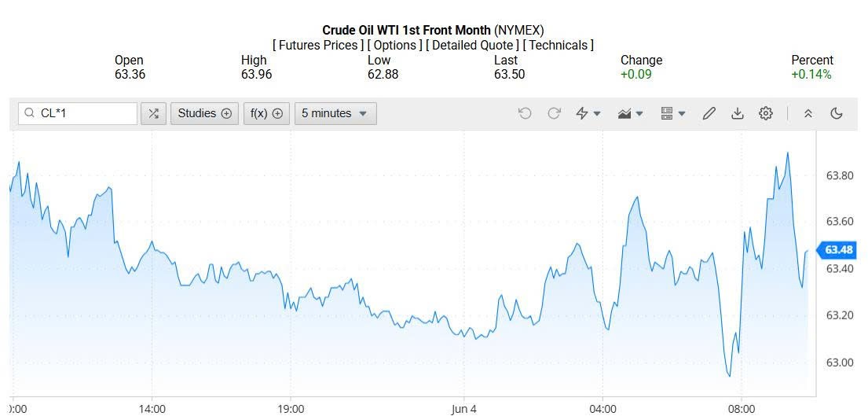
Task: Open the 5 minutes interval dropdown
Action: tap(335, 113)
